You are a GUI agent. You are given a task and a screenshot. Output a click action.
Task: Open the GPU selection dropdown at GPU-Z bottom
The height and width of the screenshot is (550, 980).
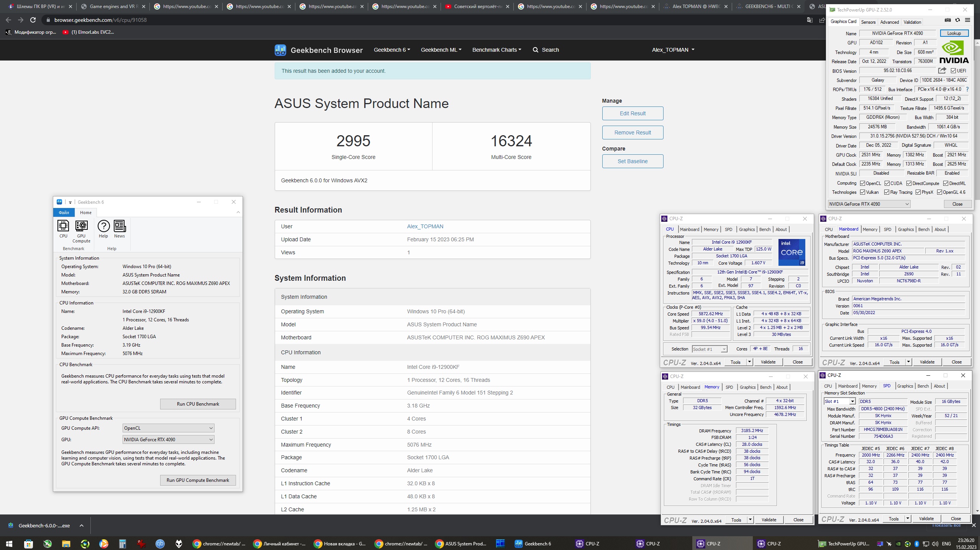(x=869, y=204)
